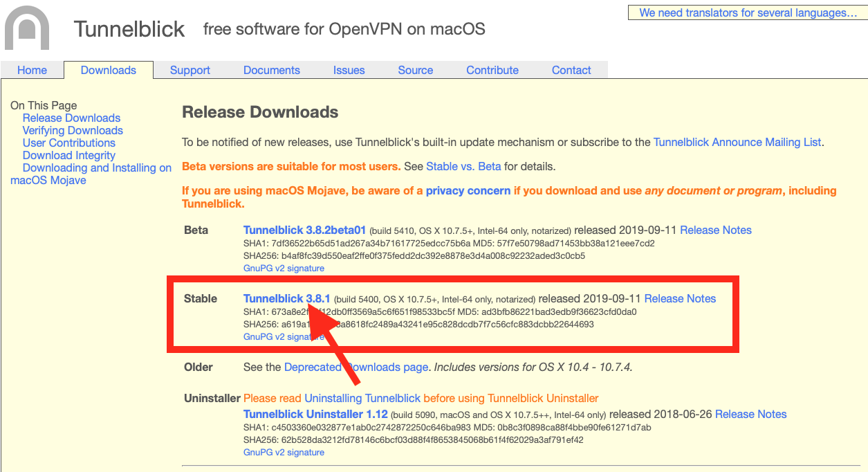The image size is (868, 472).
Task: Open the translators needed banner link
Action: pos(748,12)
